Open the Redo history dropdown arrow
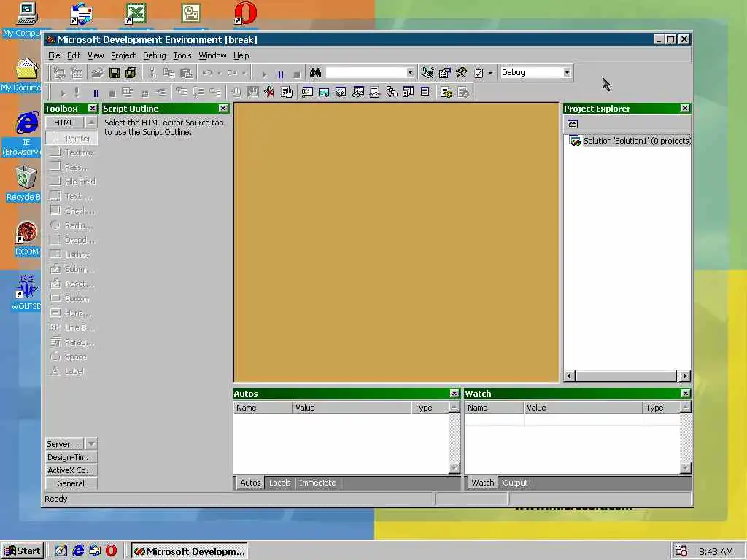The image size is (747, 560). [x=244, y=74]
